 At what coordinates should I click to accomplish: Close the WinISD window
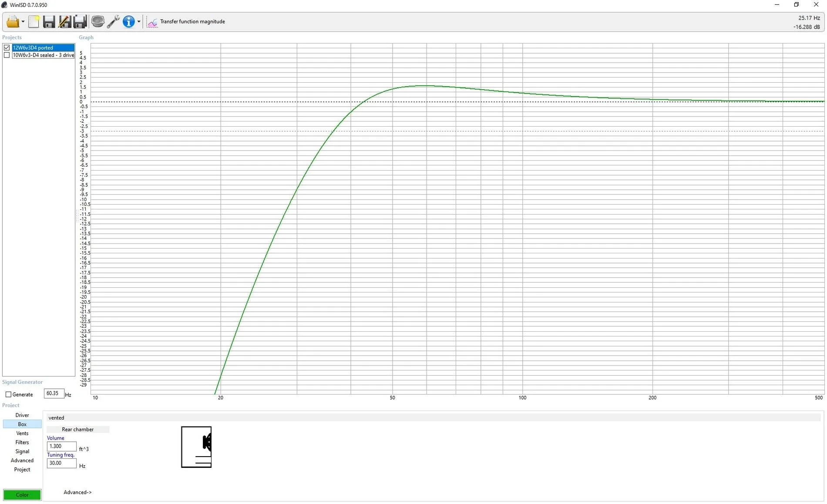[816, 5]
